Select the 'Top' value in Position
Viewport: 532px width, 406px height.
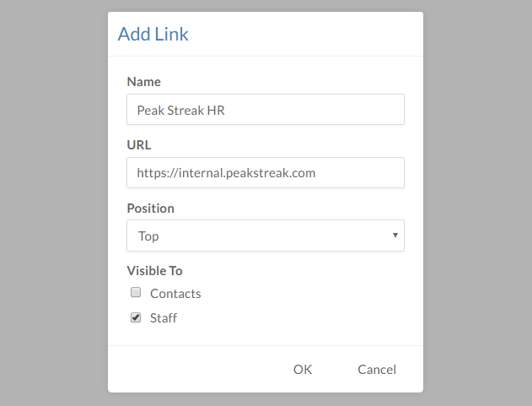(149, 236)
